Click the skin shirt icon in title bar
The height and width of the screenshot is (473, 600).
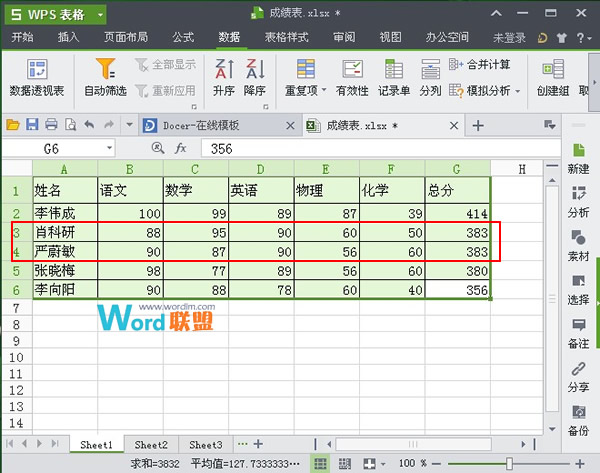(x=561, y=38)
